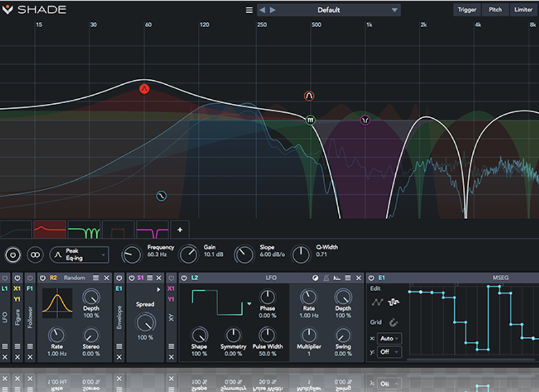This screenshot has height=392, width=539.
Task: Toggle the MSEG grid magnet snap
Action: point(393,322)
